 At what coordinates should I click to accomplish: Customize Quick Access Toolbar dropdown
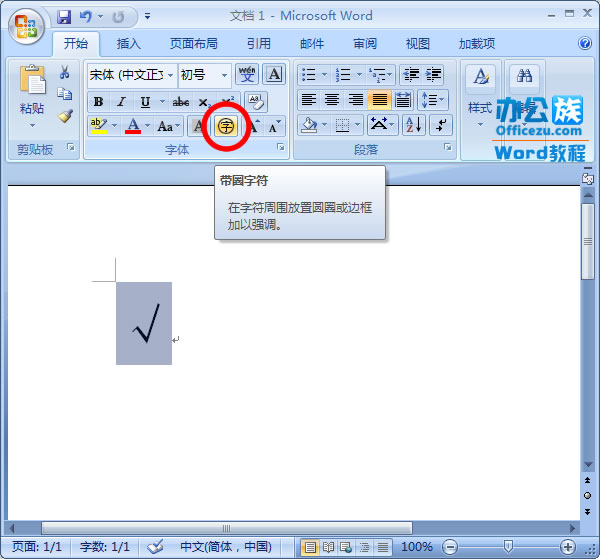[147, 16]
